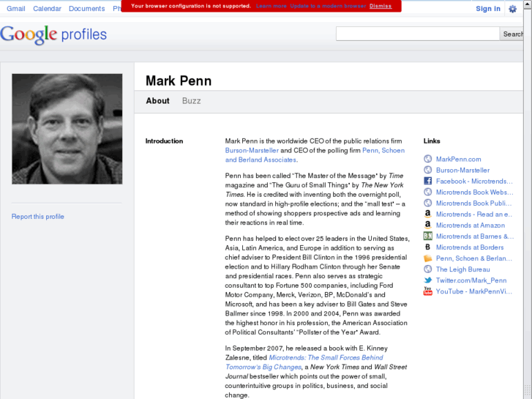This screenshot has width=532, height=399.
Task: Click the Search button
Action: pos(512,34)
